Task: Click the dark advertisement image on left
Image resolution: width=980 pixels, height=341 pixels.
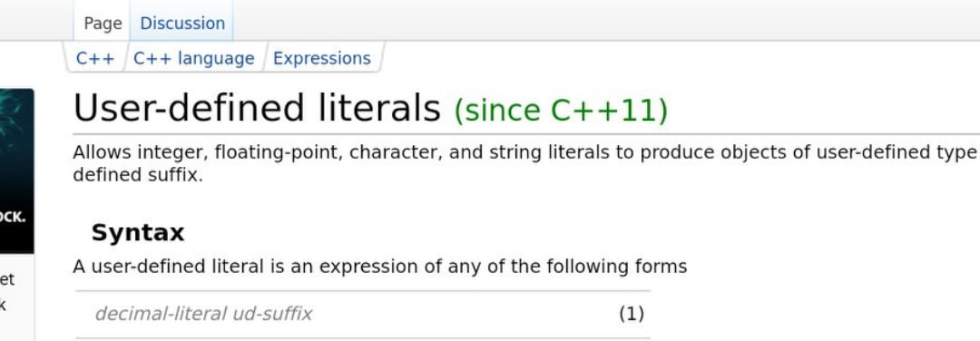Action: point(17,171)
